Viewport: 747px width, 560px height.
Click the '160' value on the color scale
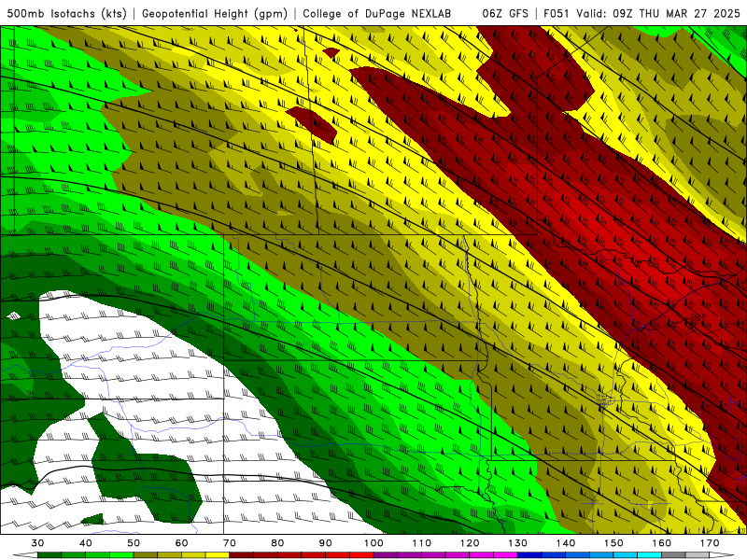click(662, 543)
